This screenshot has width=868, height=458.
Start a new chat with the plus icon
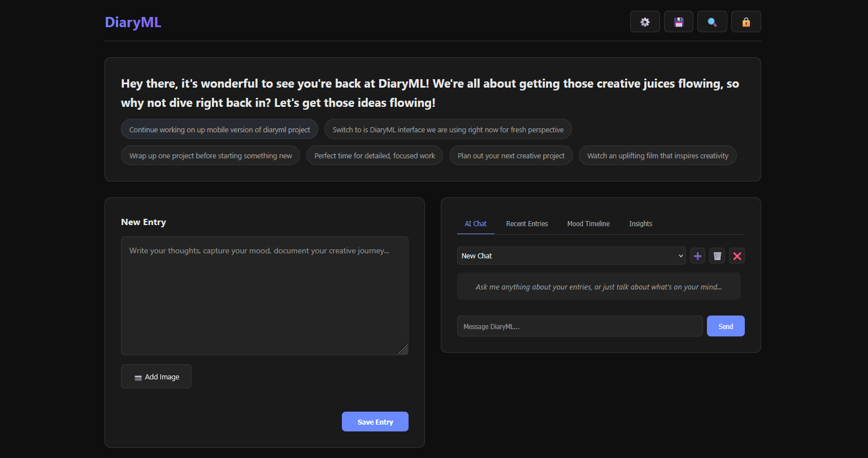[x=697, y=256]
